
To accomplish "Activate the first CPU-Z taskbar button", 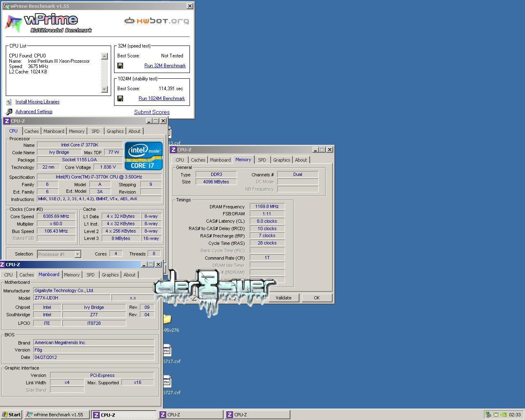I will (123, 415).
